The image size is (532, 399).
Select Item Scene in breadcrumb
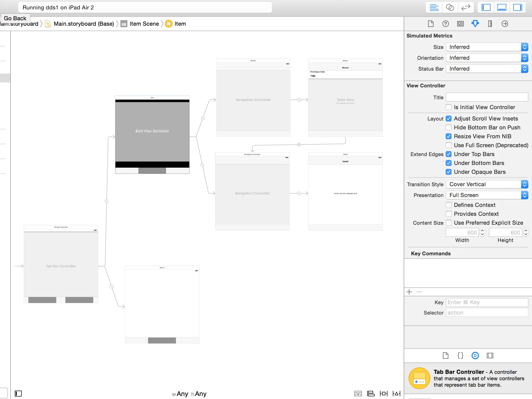point(144,24)
